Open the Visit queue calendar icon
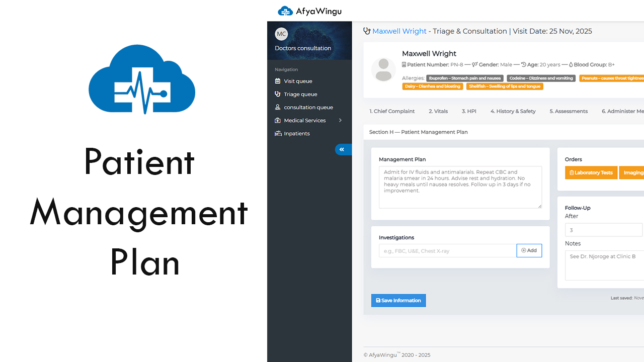 [x=278, y=81]
